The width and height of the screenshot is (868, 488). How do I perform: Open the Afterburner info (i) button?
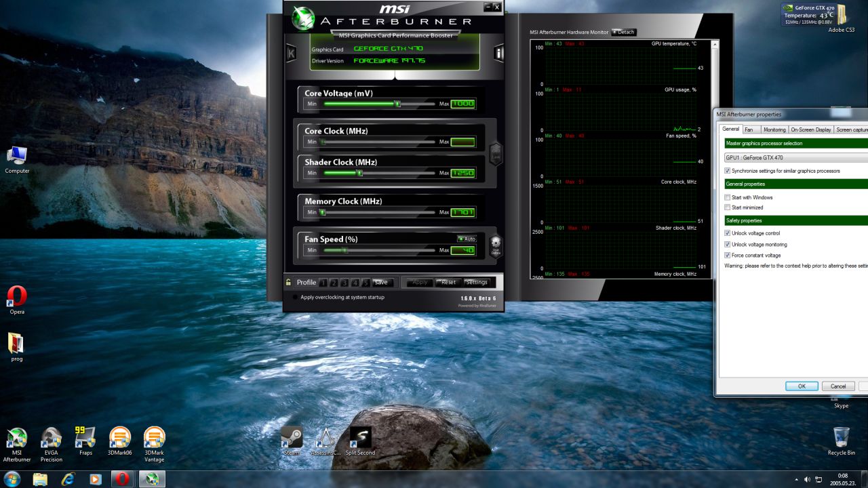pyautogui.click(x=500, y=53)
